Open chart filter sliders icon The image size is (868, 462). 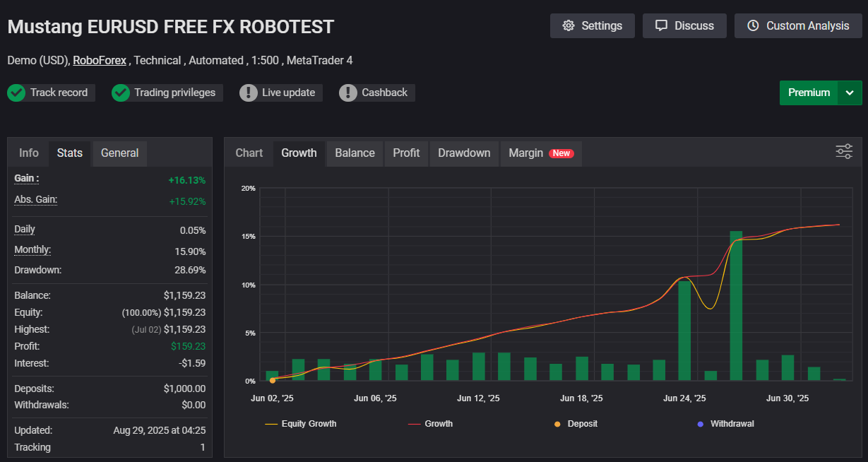pos(844,151)
